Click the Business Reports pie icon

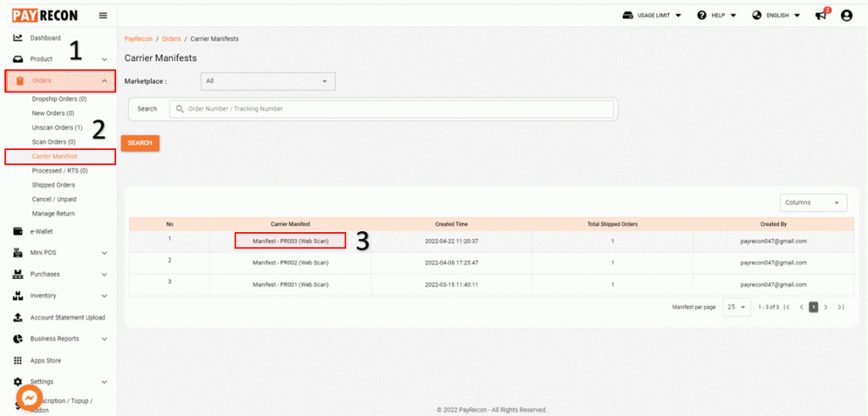[x=18, y=339]
